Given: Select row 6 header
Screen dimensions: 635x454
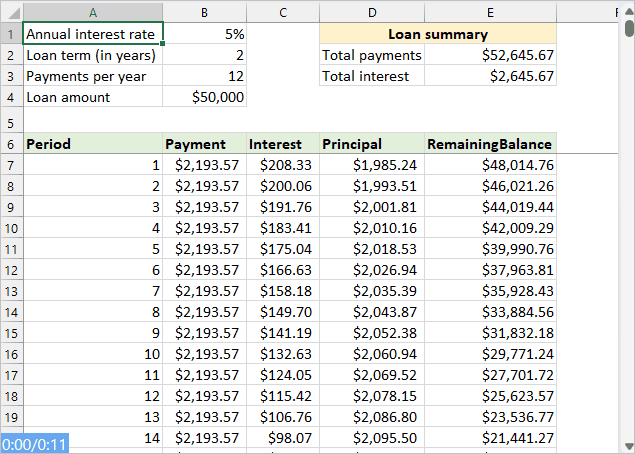Looking at the screenshot, I should 11,144.
